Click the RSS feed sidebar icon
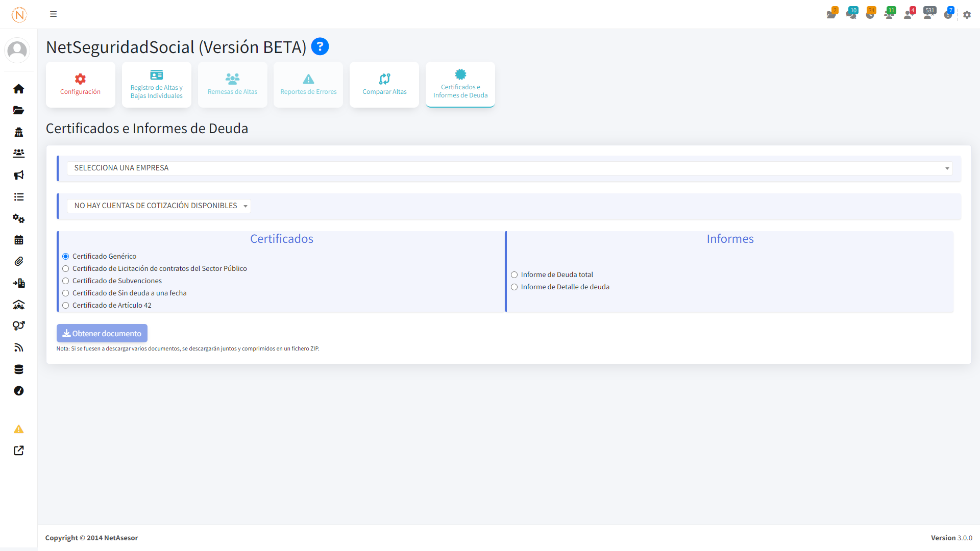This screenshot has width=980, height=551. (x=19, y=347)
